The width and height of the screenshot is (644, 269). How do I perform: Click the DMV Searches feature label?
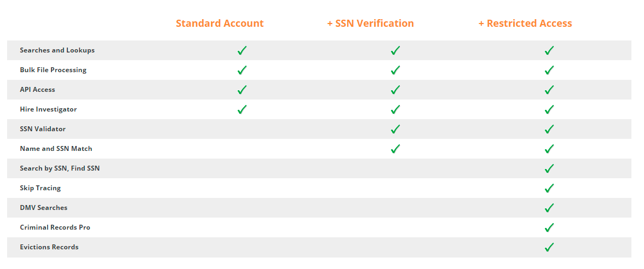pos(44,208)
